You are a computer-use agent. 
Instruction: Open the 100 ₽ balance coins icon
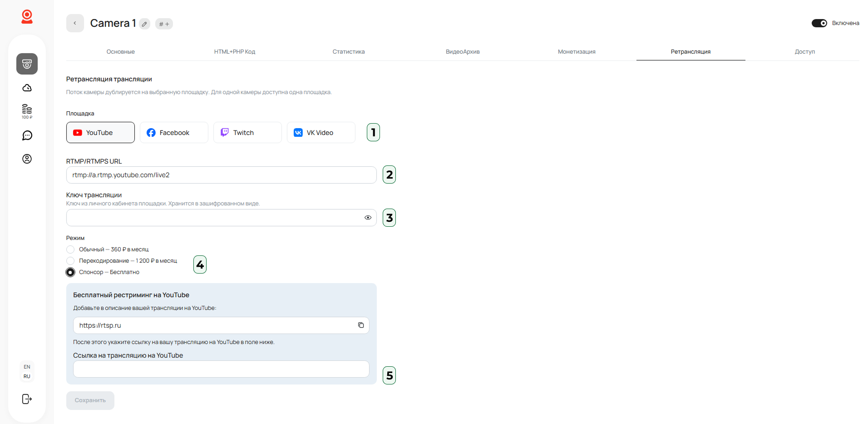(x=27, y=111)
